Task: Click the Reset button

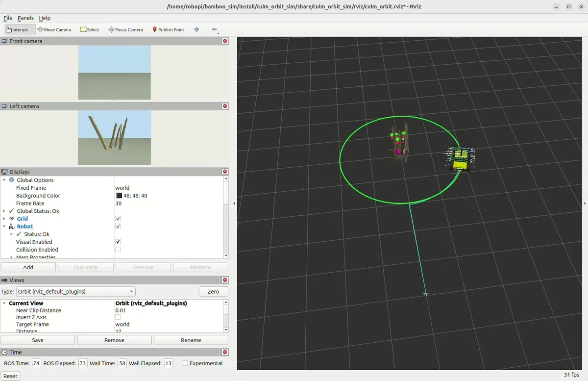Action: tap(10, 376)
